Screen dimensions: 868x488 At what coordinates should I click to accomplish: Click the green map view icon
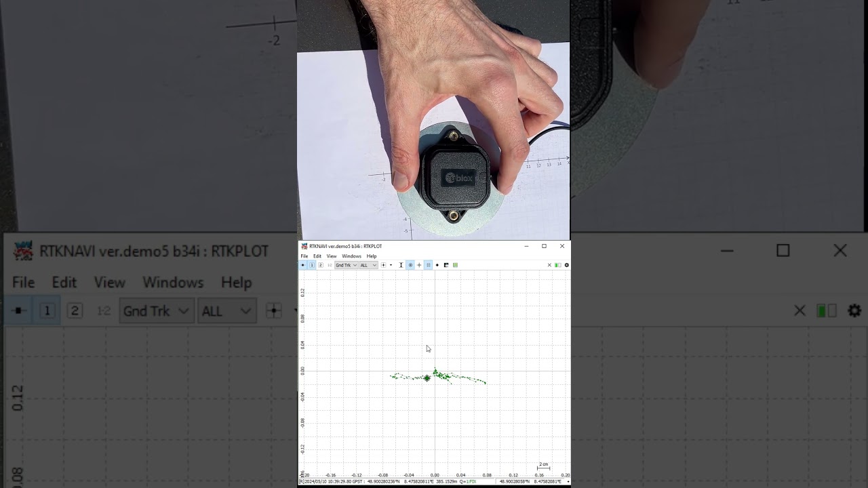point(455,265)
